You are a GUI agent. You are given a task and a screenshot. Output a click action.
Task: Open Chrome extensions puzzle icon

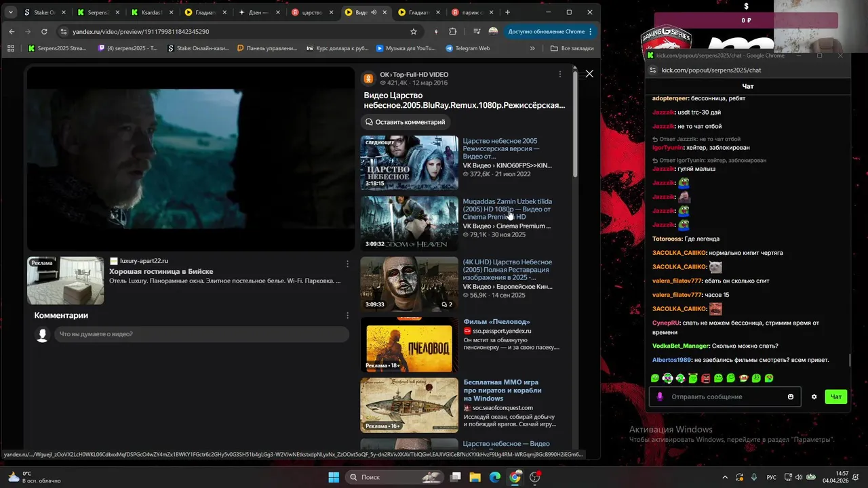453,31
